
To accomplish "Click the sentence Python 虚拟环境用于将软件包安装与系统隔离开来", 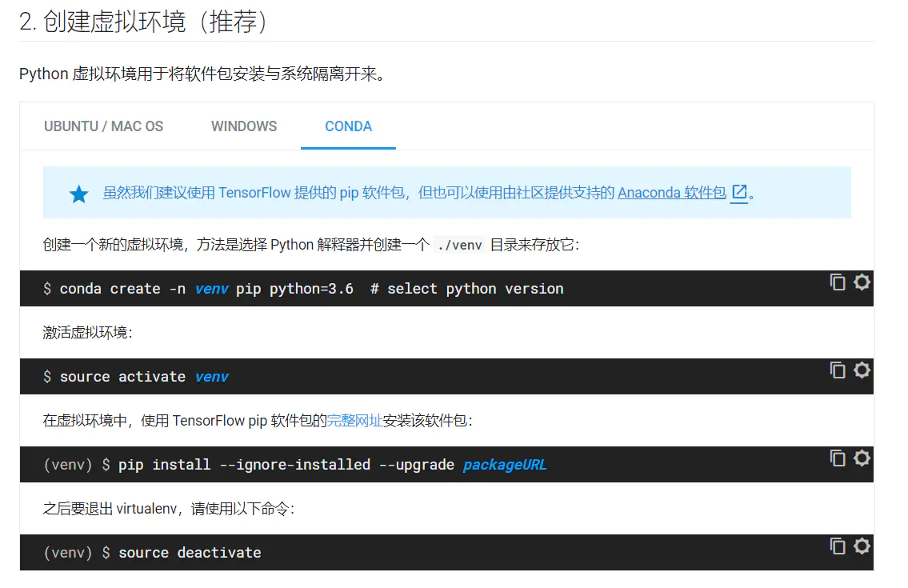I will click(x=202, y=74).
